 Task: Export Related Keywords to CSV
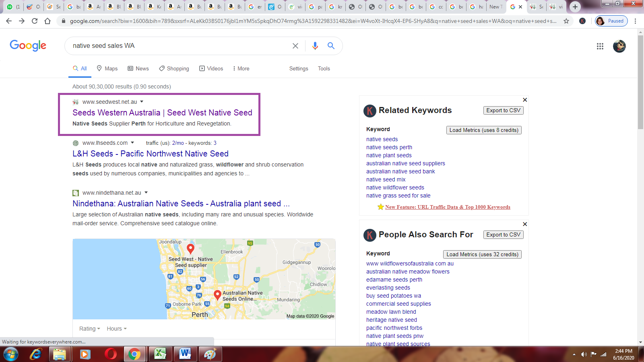503,110
